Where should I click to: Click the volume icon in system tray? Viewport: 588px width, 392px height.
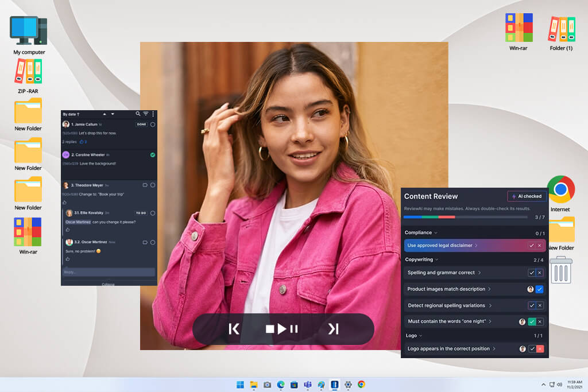[559, 385]
